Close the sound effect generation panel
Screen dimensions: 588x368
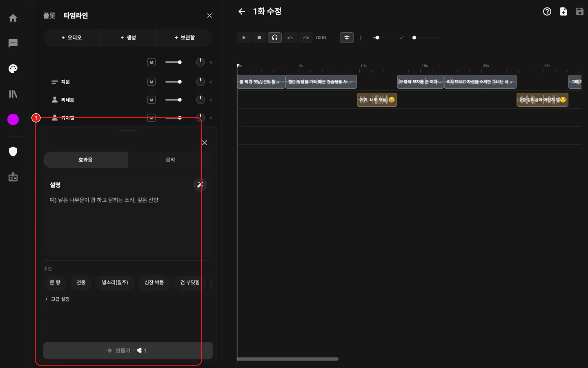pos(205,143)
